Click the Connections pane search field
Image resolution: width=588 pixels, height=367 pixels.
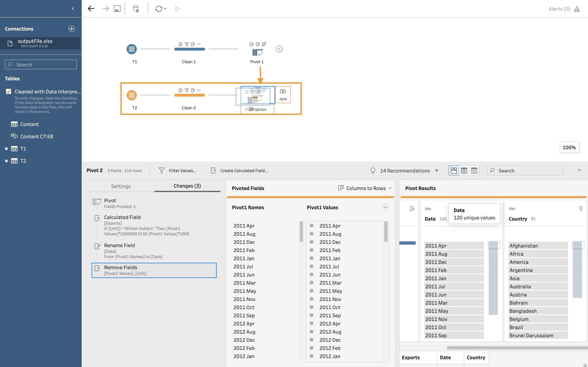coord(41,65)
